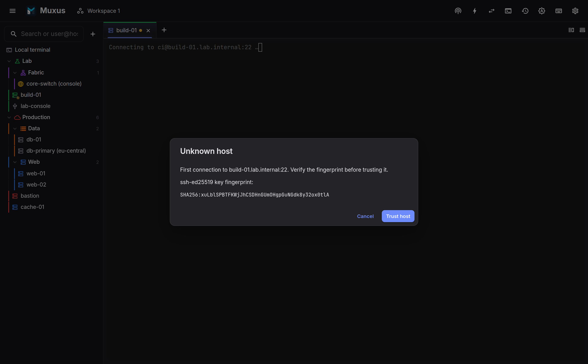This screenshot has height=364, width=588.
Task: Click the Production item count 6
Action: [x=97, y=117]
